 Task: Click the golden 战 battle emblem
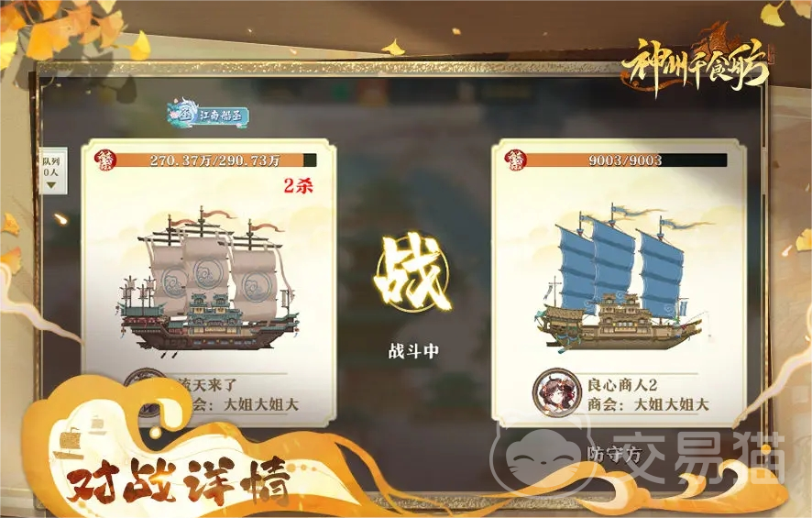click(412, 273)
